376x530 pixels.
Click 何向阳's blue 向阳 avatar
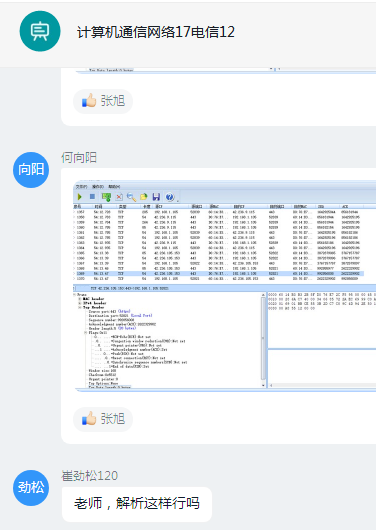pos(31,170)
